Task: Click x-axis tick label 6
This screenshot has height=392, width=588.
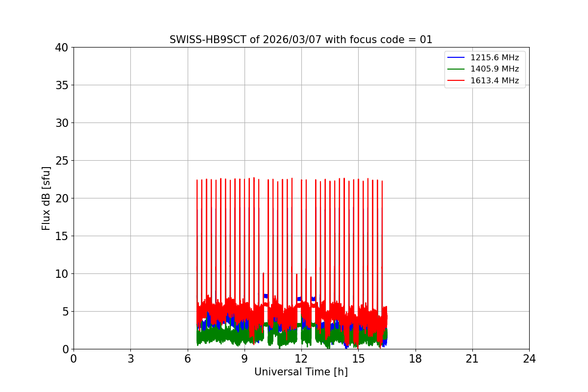Action: point(188,359)
